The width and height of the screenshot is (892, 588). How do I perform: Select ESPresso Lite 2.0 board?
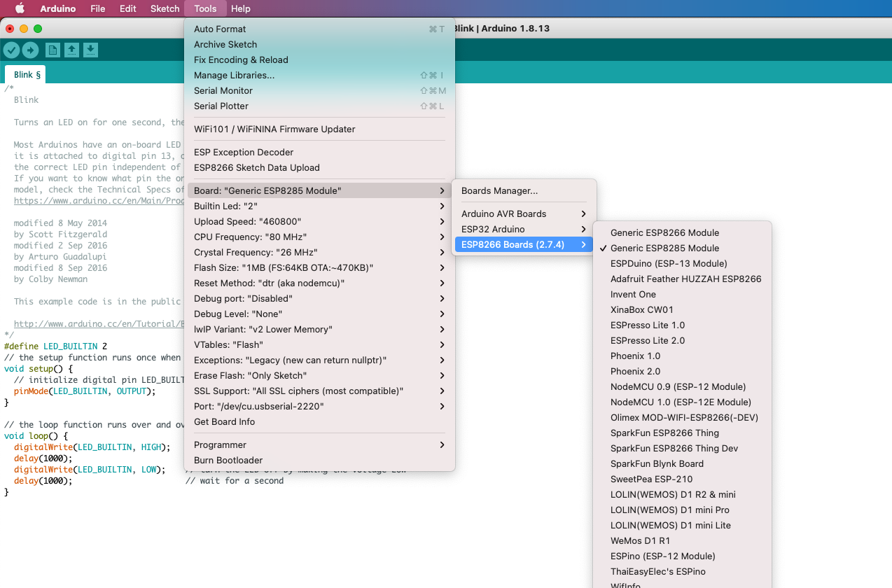point(682,340)
